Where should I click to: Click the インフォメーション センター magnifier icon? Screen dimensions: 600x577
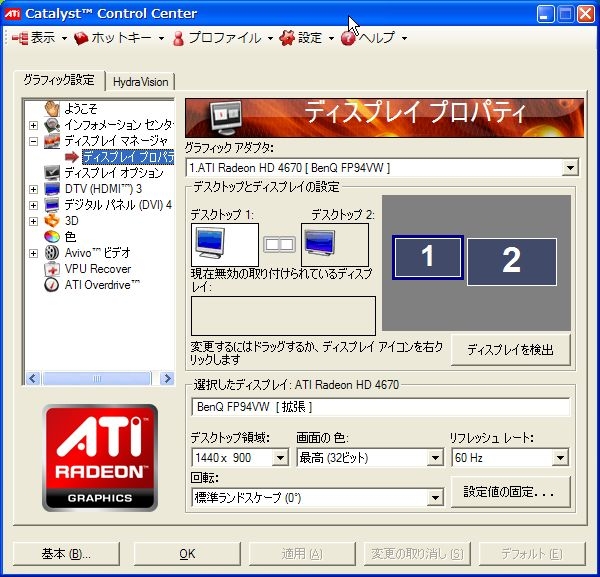(x=52, y=125)
